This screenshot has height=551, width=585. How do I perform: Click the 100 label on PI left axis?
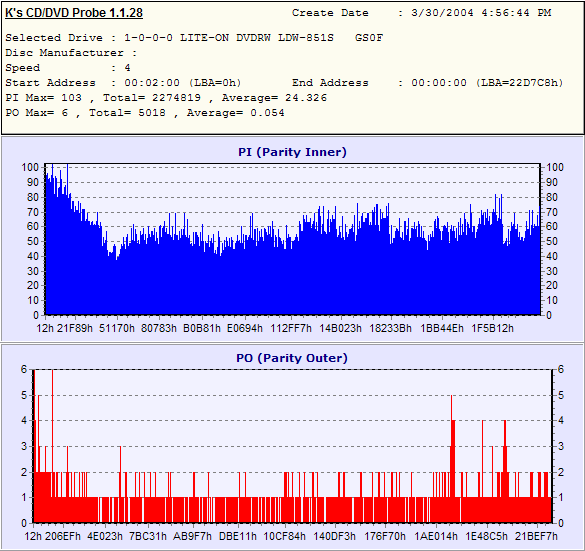tap(30, 167)
